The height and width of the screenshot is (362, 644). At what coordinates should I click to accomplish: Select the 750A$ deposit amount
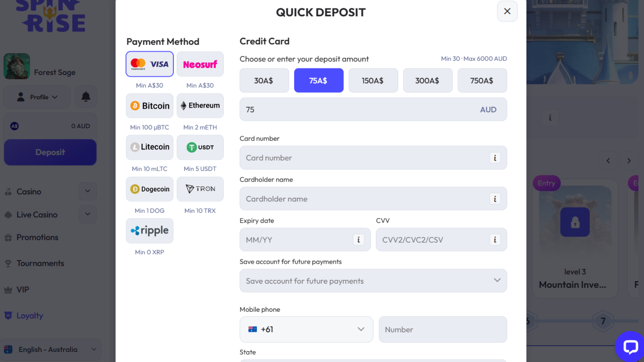482,81
